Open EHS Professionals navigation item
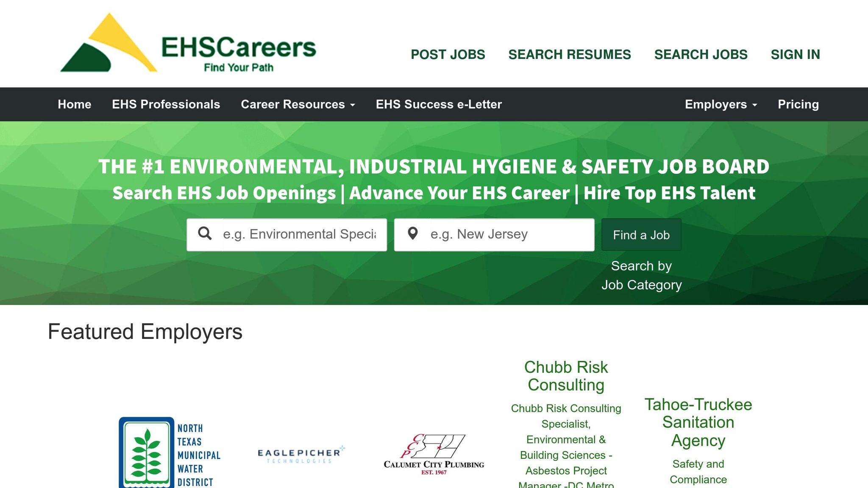The image size is (868, 488). click(166, 104)
